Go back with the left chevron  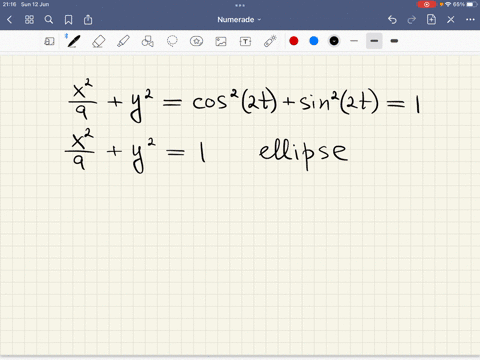click(9, 20)
